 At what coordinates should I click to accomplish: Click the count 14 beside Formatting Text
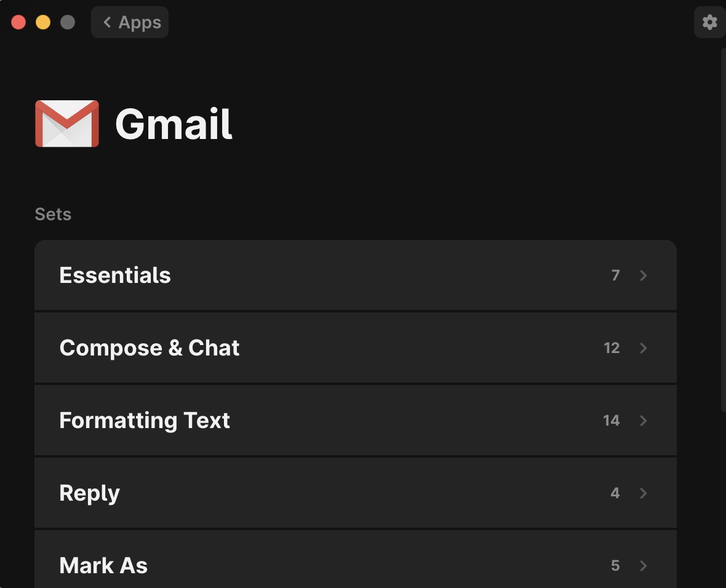(611, 421)
